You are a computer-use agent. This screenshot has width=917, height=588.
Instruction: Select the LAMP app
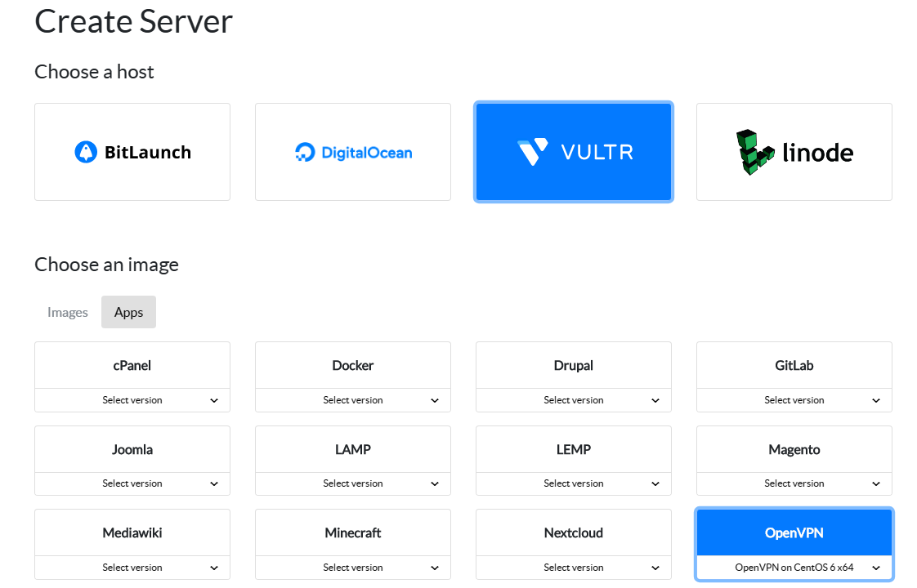tap(352, 449)
